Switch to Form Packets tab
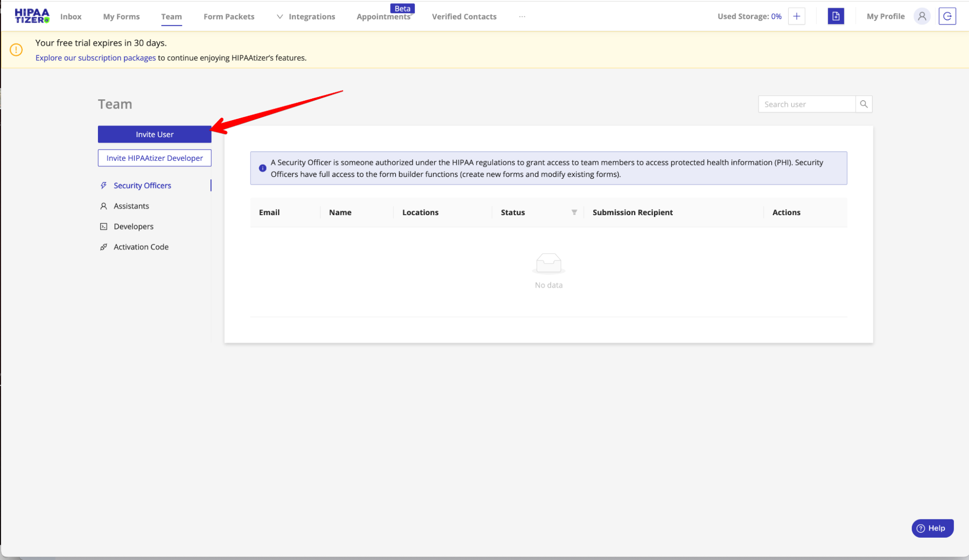This screenshot has width=969, height=560. pyautogui.click(x=229, y=16)
